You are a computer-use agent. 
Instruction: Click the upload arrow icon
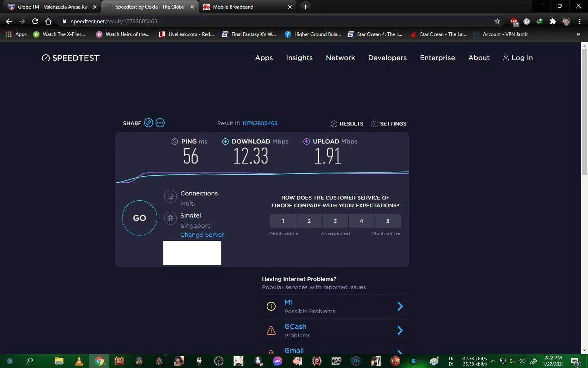(x=306, y=141)
